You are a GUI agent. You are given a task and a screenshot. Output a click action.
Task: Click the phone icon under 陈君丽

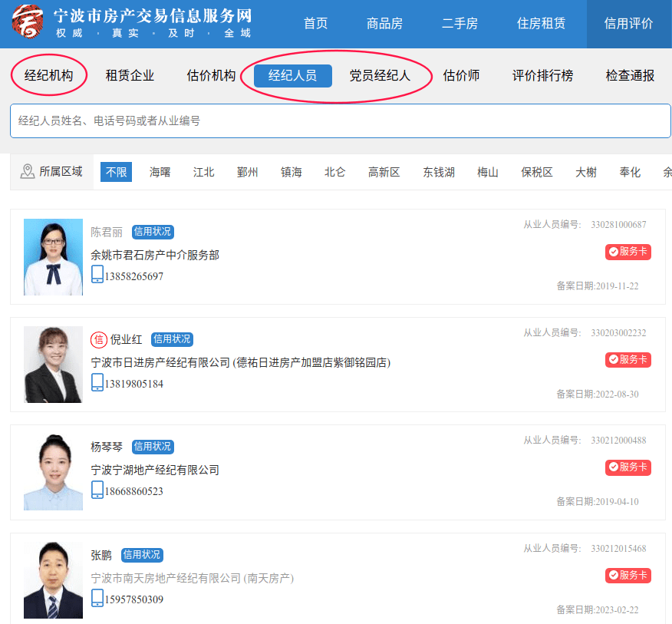(98, 274)
